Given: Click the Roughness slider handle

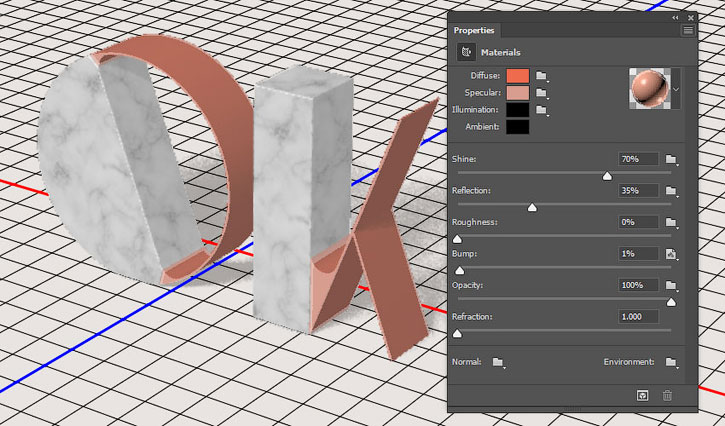Looking at the screenshot, I should (457, 239).
